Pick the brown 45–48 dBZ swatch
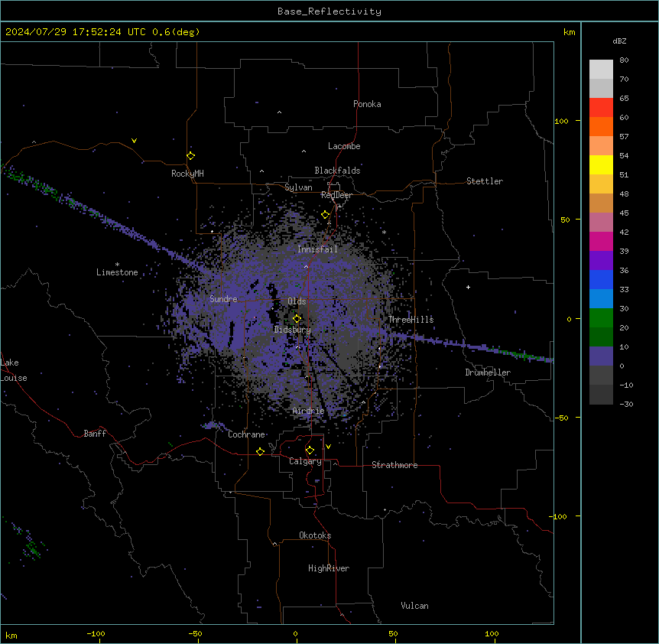The height and width of the screenshot is (644, 659). 601,203
